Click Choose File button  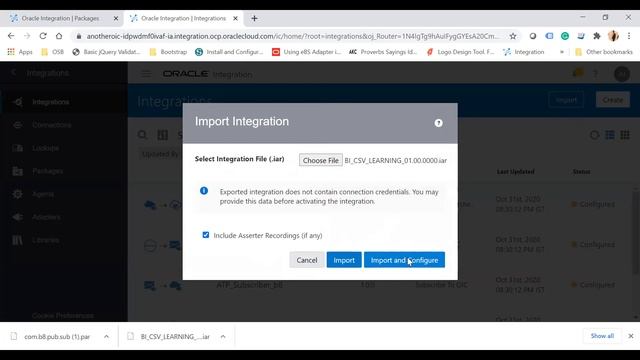click(x=320, y=160)
